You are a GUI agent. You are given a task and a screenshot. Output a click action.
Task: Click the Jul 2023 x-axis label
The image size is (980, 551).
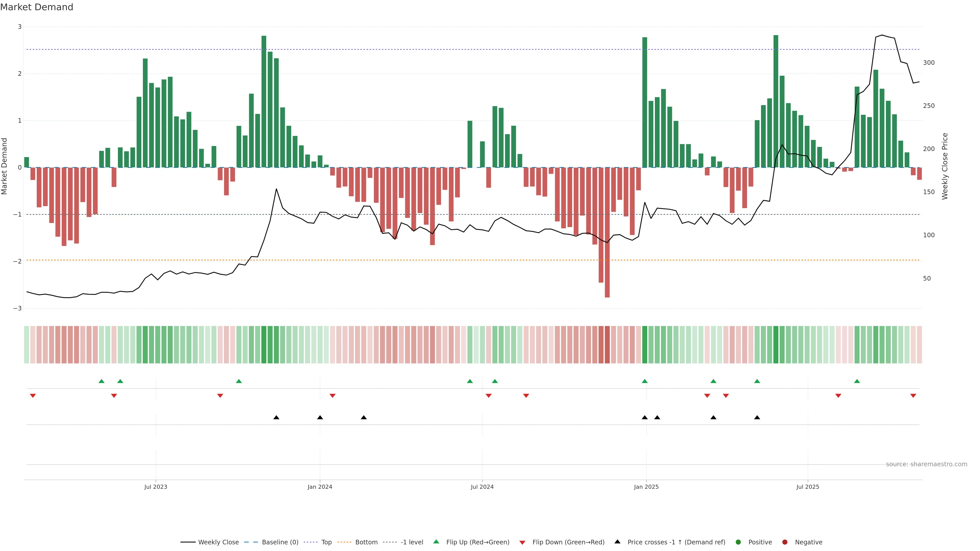(x=156, y=487)
